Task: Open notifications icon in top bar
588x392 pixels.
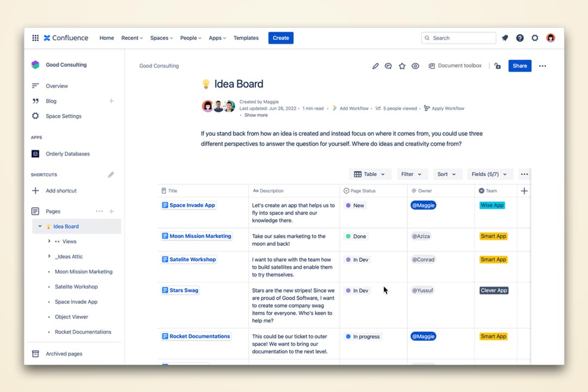Action: [505, 38]
